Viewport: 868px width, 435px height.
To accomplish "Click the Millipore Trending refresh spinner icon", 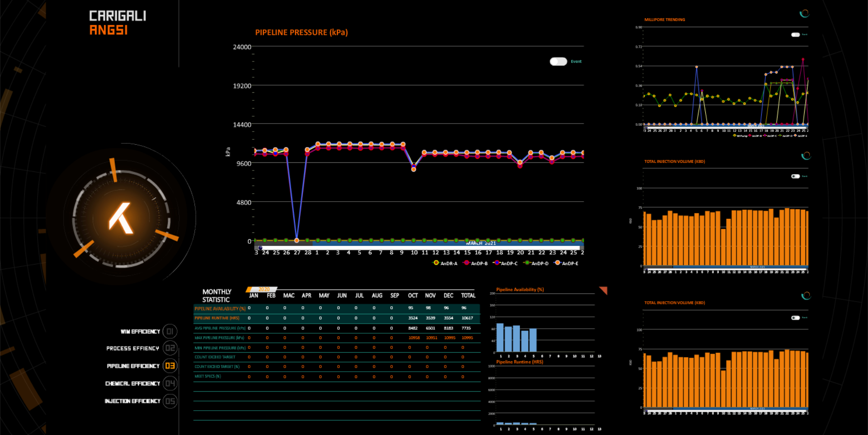I will click(804, 14).
